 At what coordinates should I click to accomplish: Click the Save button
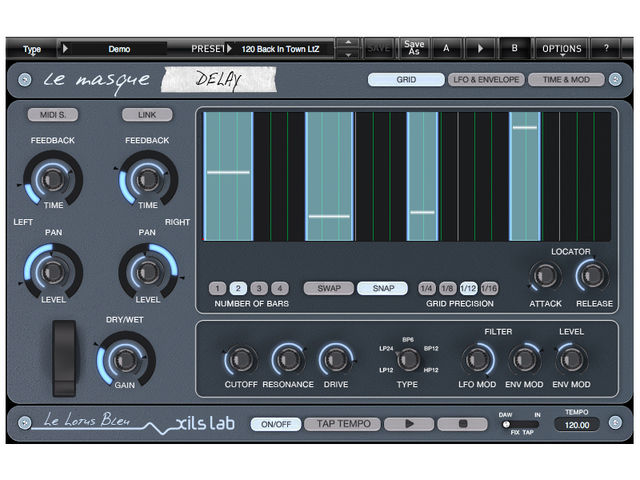point(378,49)
